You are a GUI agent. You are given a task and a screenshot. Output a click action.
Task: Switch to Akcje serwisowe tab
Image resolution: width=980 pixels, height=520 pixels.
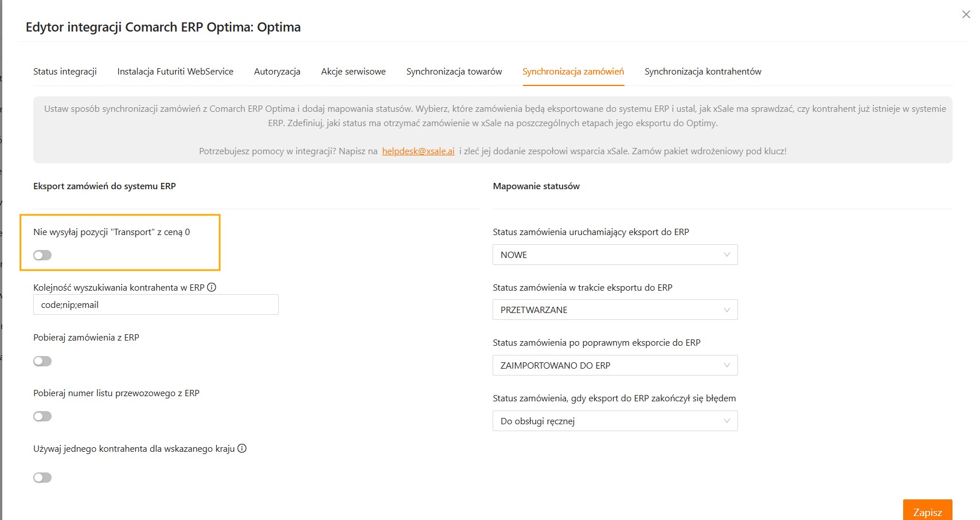click(x=353, y=72)
